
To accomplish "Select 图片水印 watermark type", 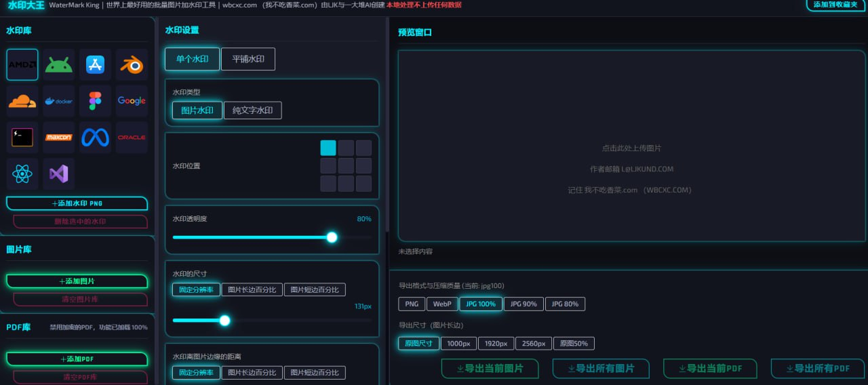I will (197, 110).
